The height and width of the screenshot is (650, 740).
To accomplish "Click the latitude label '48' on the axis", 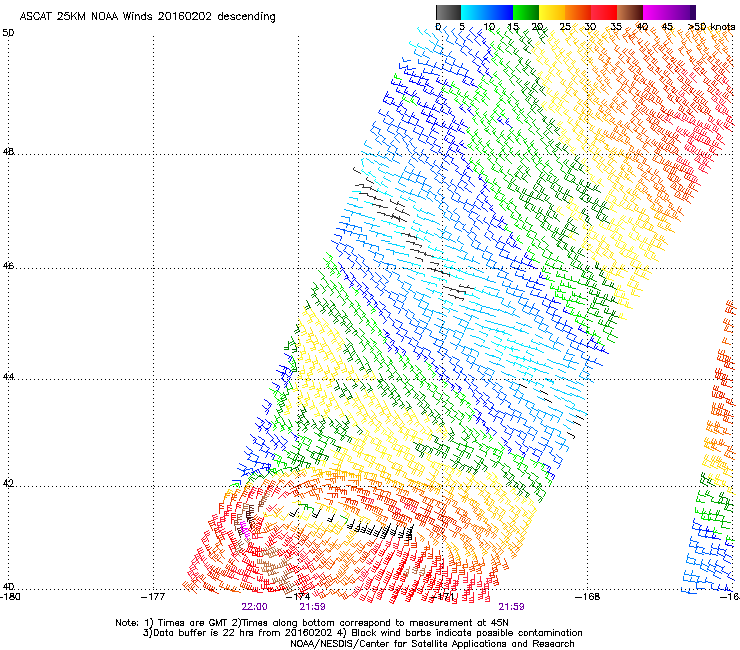I will tap(8, 152).
